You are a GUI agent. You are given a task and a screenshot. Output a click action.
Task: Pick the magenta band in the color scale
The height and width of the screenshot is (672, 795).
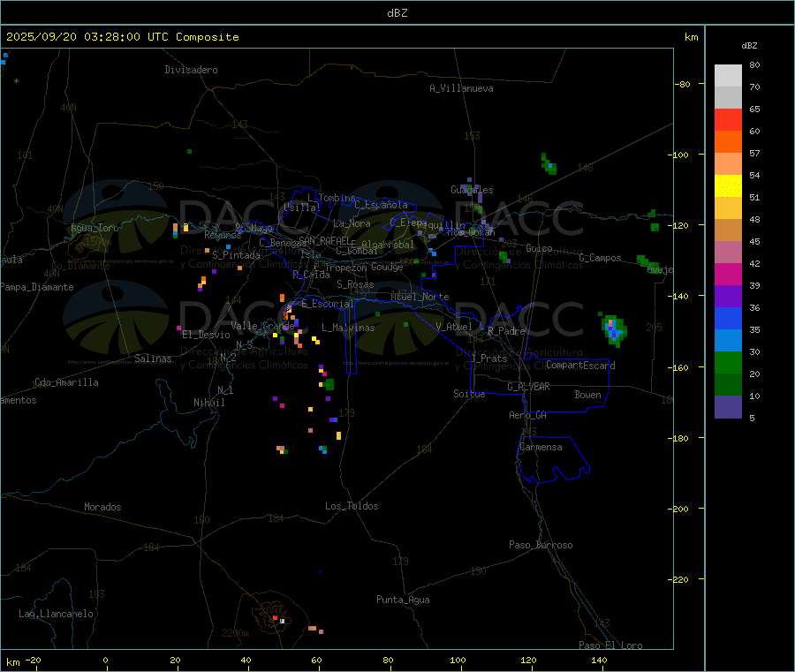pyautogui.click(x=728, y=274)
